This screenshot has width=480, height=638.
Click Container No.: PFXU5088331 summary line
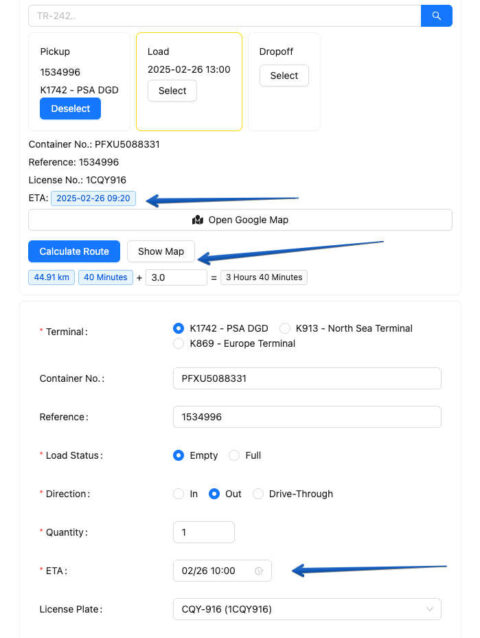[94, 144]
